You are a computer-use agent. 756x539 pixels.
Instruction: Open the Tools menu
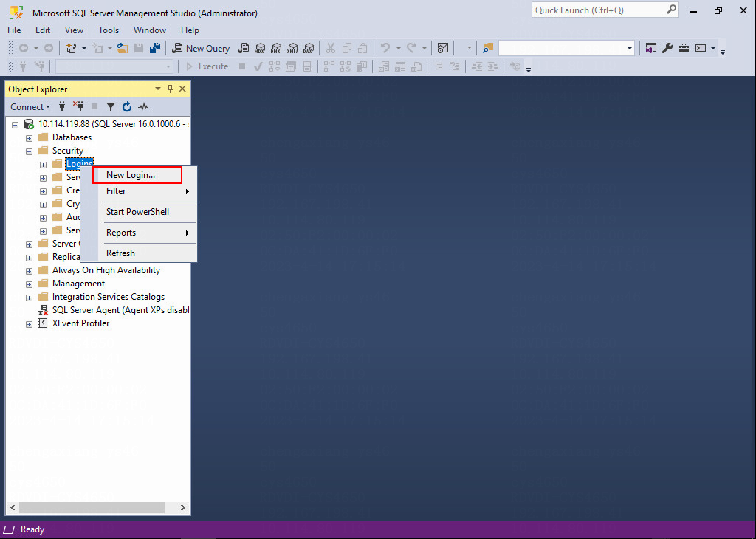(109, 30)
